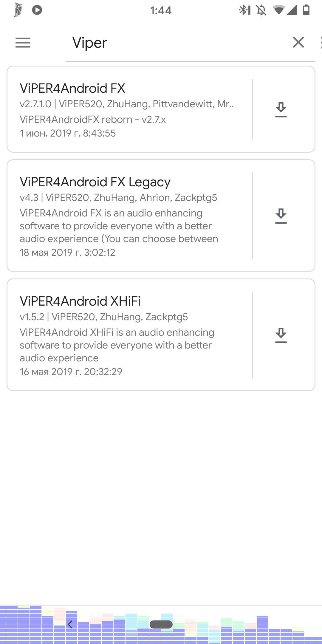Screen dimensions: 322x644
Task: Tap the home pill in navigation bar
Action: (161, 624)
